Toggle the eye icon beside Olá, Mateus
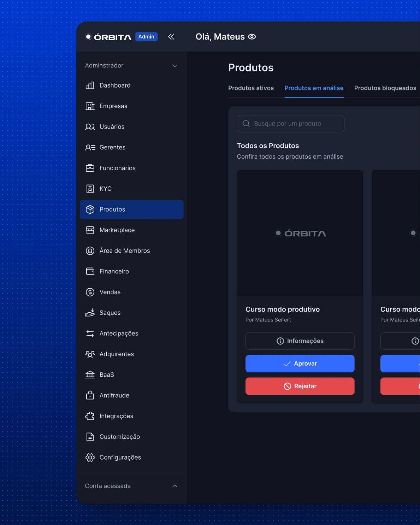Screen dimensions: 420x525 point(252,37)
